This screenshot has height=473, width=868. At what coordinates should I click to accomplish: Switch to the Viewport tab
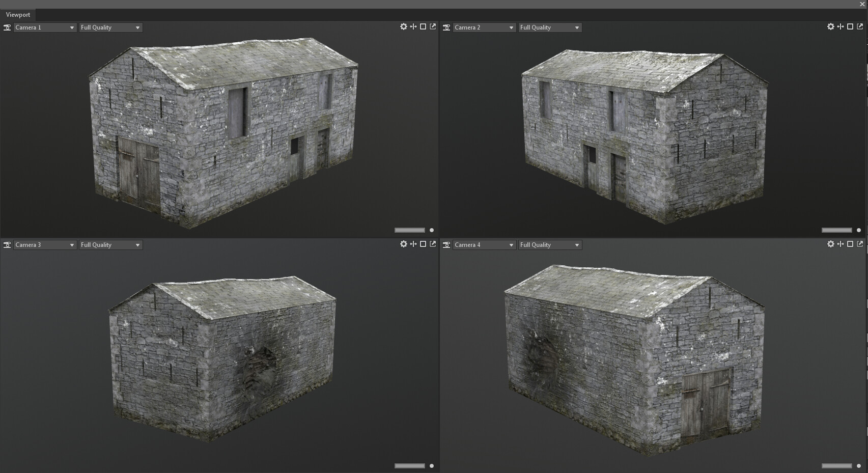click(18, 15)
